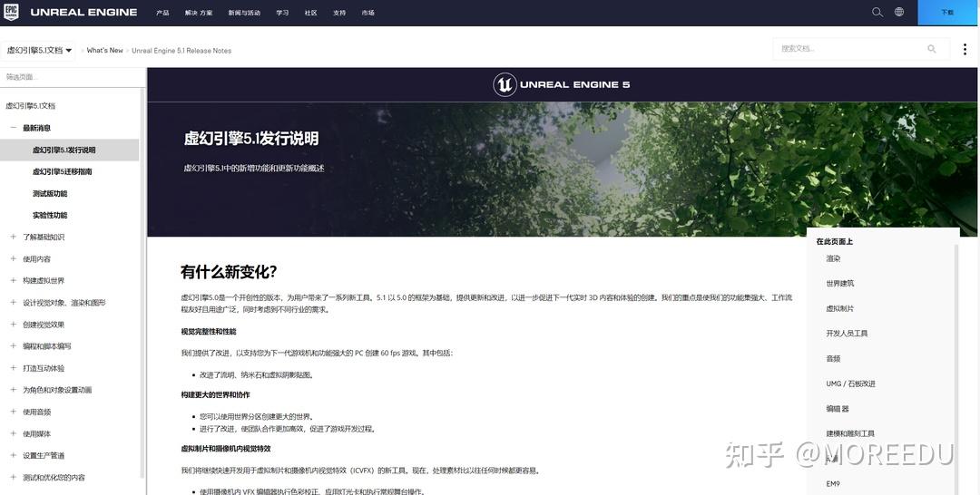The image size is (980, 495).
Task: Expand the 创建视觉效果 section
Action: coord(13,325)
